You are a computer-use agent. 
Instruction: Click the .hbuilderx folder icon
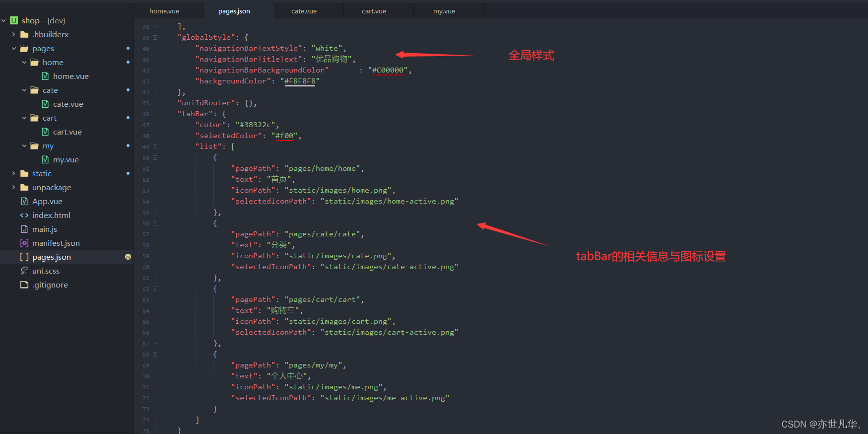[24, 34]
